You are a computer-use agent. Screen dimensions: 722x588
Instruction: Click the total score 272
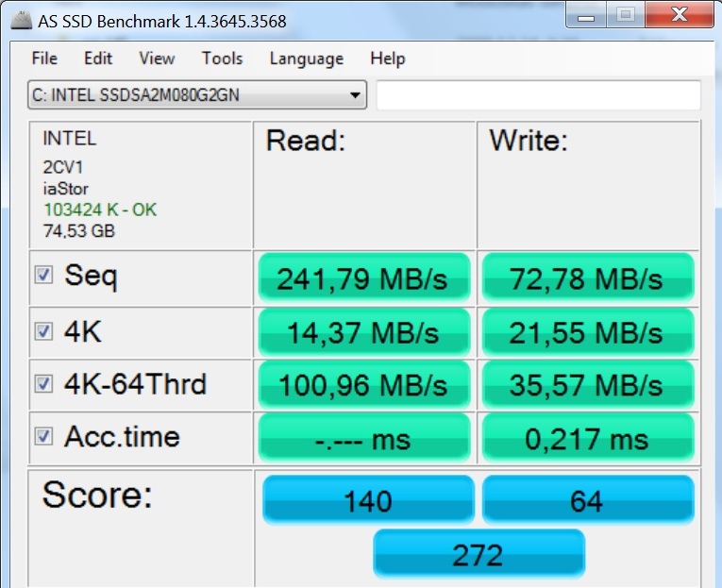click(x=479, y=554)
